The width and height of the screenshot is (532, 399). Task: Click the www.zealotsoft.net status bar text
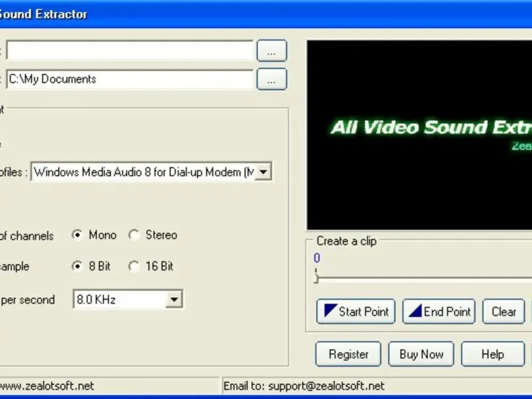click(x=47, y=386)
